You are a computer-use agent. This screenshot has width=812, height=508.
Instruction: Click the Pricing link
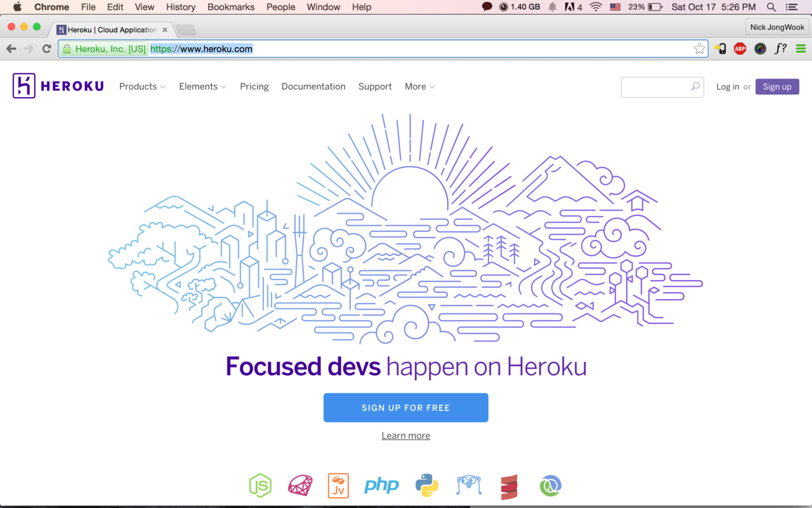coord(254,86)
